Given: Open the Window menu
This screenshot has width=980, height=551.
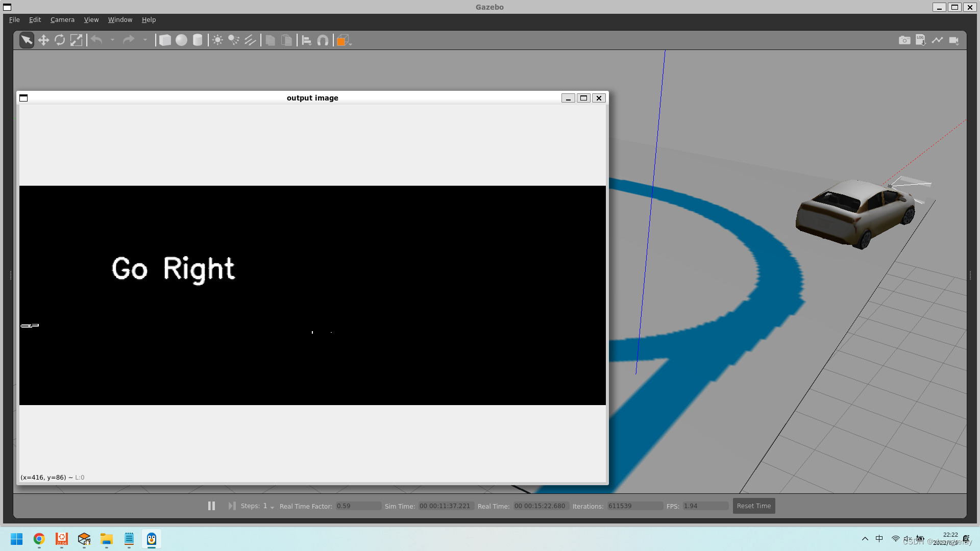Looking at the screenshot, I should (x=120, y=20).
